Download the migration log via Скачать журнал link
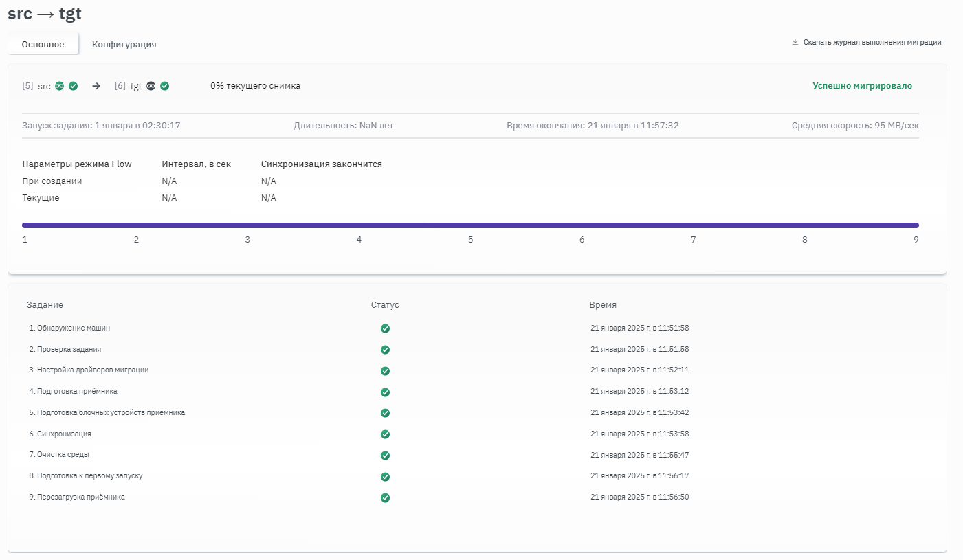Image resolution: width=963 pixels, height=560 pixels. pos(872,42)
